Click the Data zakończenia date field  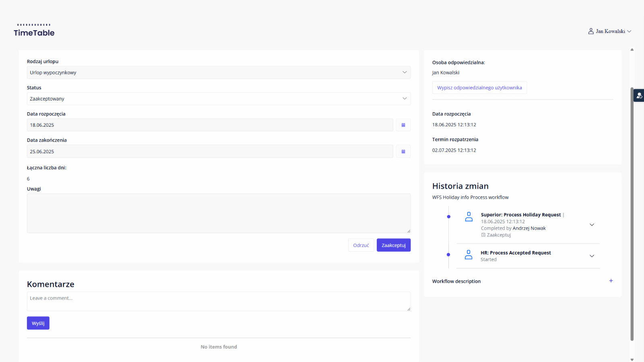point(210,152)
